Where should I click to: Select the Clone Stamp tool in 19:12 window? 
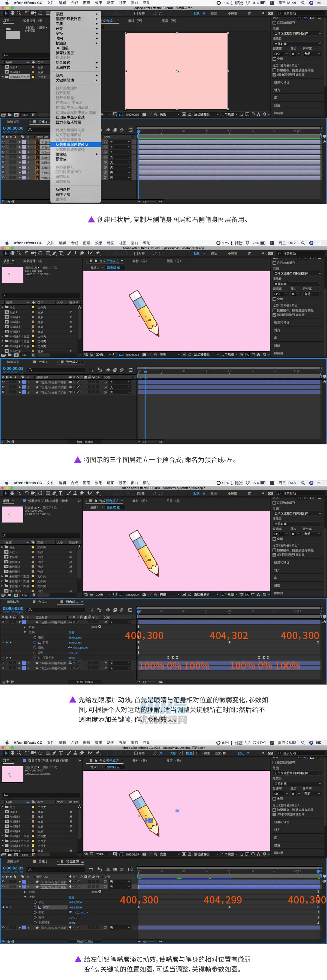click(x=75, y=253)
